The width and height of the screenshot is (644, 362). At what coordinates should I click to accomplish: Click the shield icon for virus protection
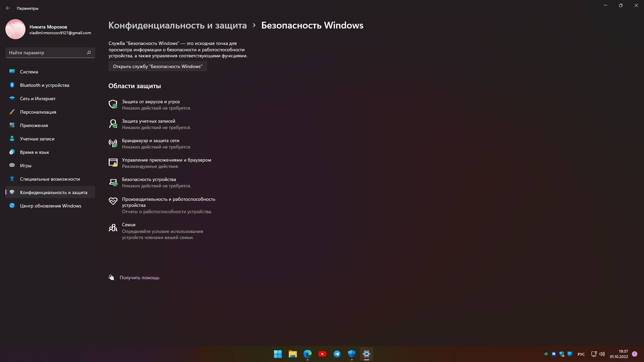click(113, 104)
